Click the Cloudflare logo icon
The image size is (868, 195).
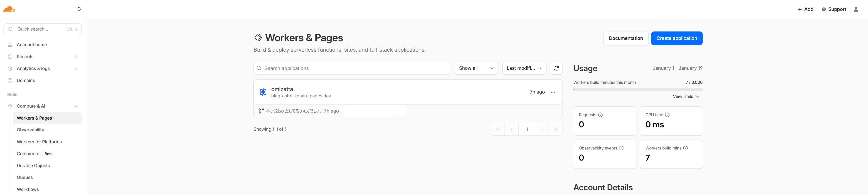pyautogui.click(x=9, y=9)
